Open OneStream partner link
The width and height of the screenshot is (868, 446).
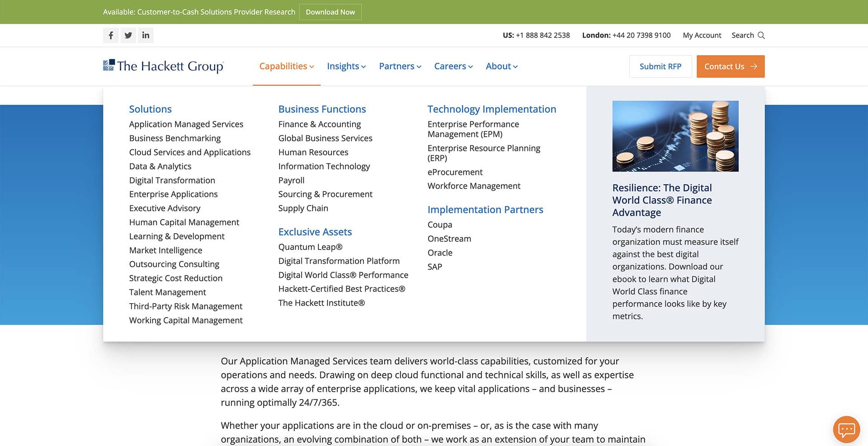coord(449,239)
